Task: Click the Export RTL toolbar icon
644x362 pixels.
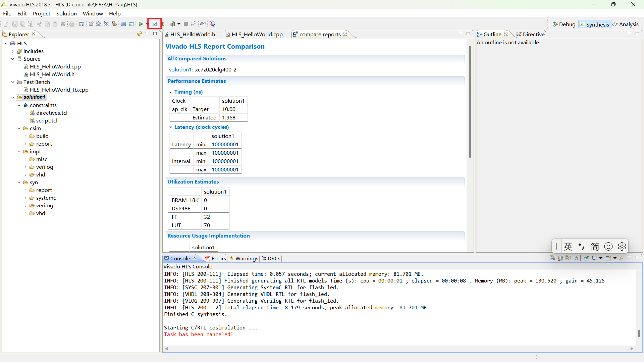Action: tap(163, 24)
